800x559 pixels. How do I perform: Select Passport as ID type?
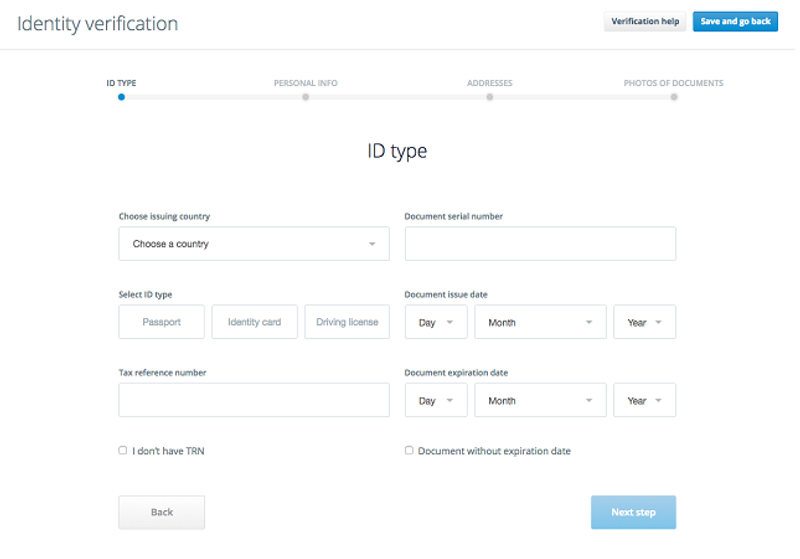161,322
